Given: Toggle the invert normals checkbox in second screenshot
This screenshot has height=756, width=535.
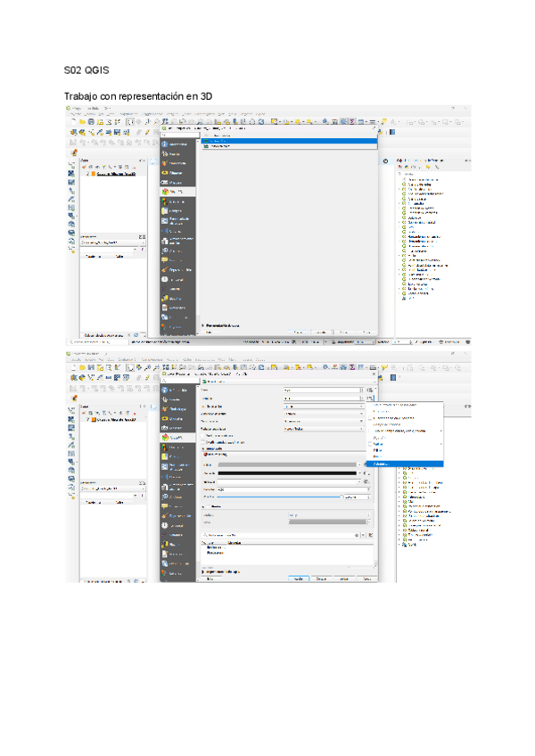Looking at the screenshot, I should [203, 435].
